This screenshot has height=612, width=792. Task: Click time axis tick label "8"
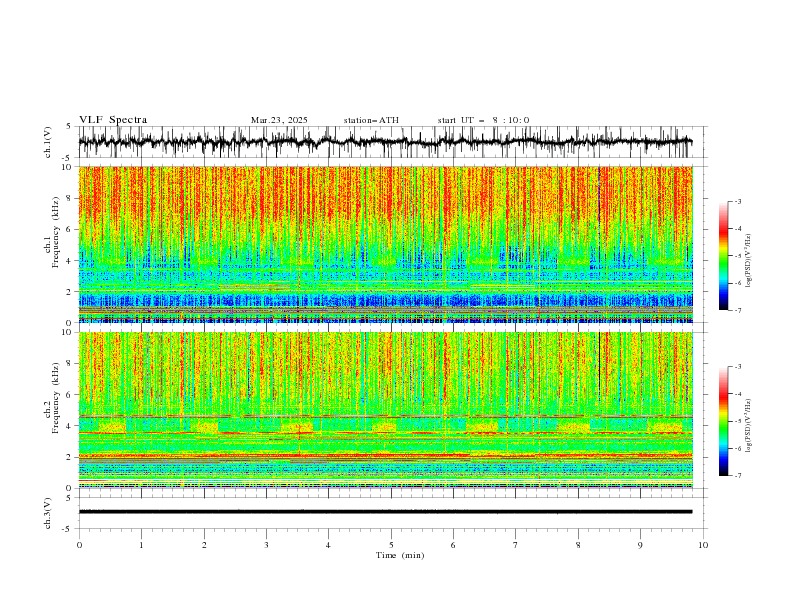pyautogui.click(x=578, y=545)
